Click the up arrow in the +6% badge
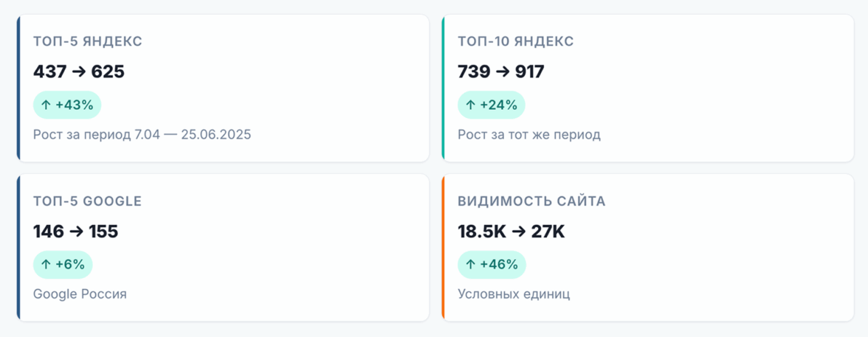 tap(46, 265)
